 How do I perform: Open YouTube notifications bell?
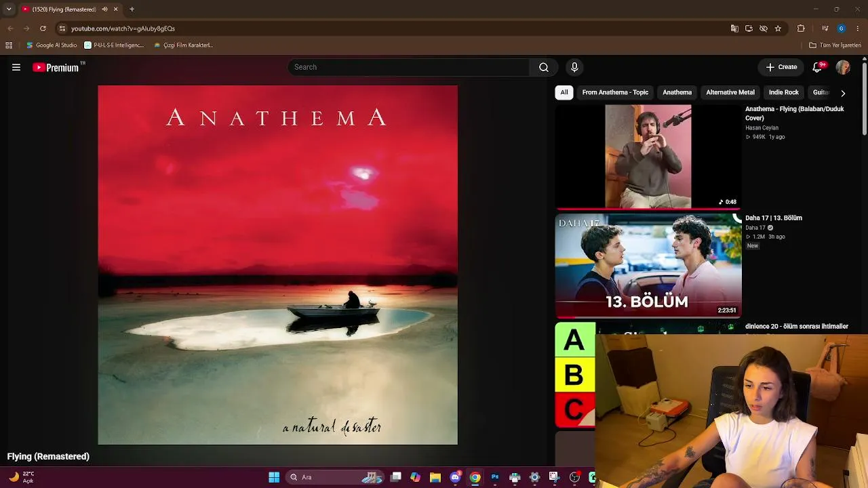point(817,67)
